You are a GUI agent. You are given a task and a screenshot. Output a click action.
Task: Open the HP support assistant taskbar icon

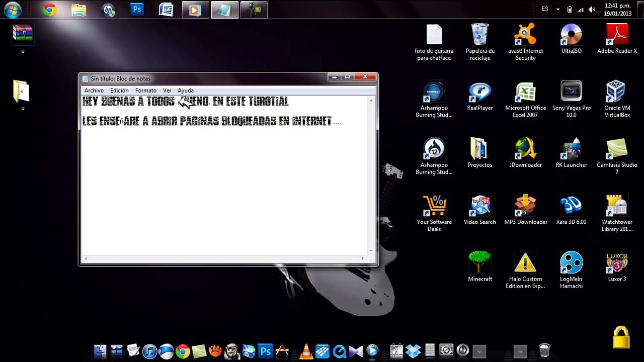(108, 10)
